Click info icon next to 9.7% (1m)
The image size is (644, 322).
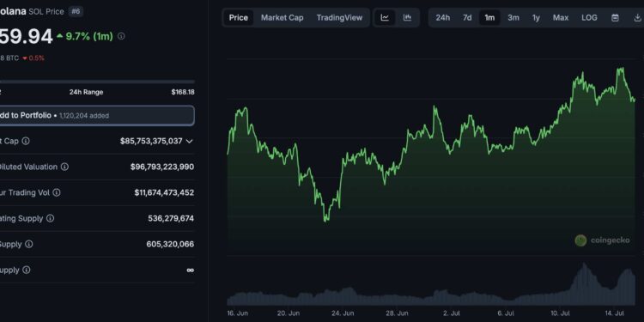(121, 36)
